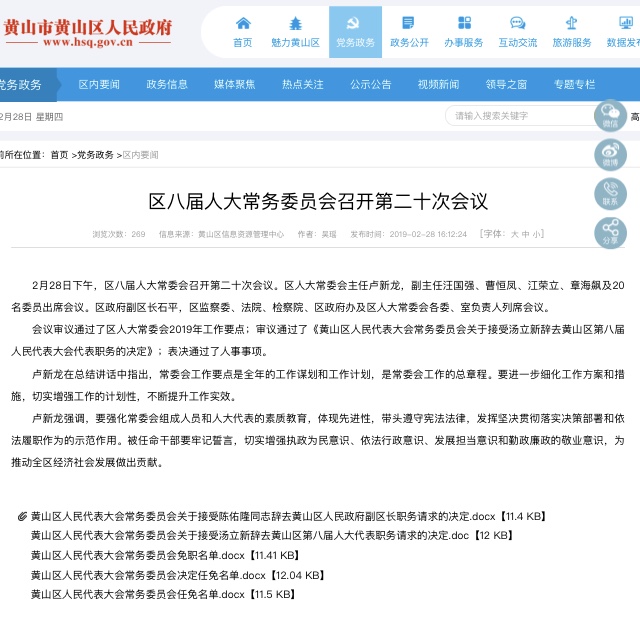Click the 党务政务 breadcrumb link

tap(95, 155)
